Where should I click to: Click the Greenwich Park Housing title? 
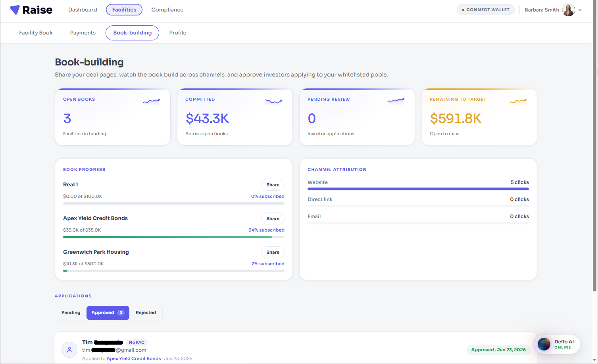(x=96, y=252)
